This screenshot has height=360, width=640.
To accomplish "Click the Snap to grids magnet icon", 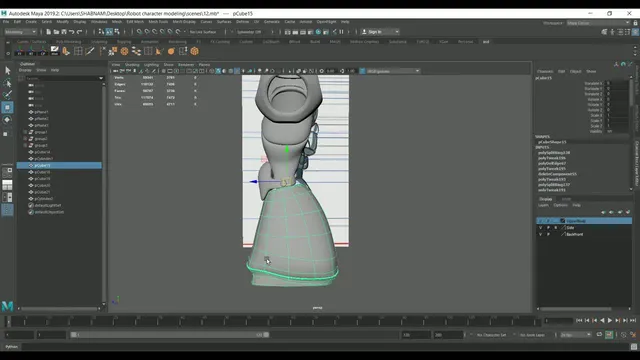I will click(x=139, y=32).
